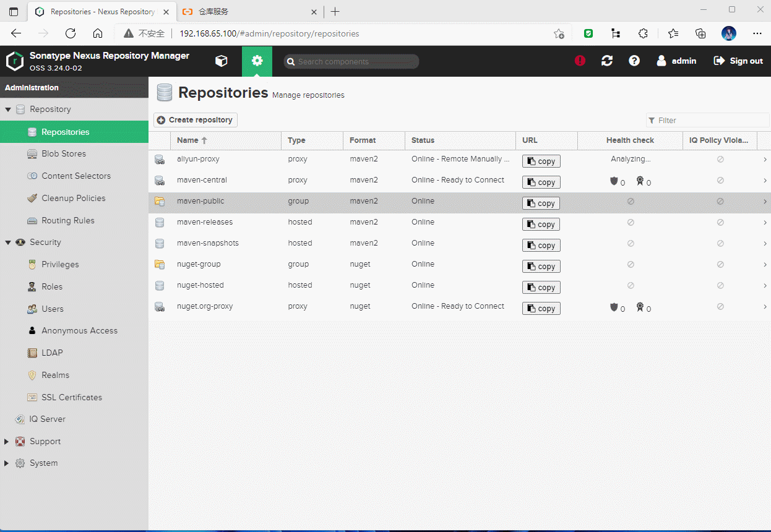Image resolution: width=771 pixels, height=532 pixels.
Task: Expand the Support tree section
Action: tap(7, 442)
